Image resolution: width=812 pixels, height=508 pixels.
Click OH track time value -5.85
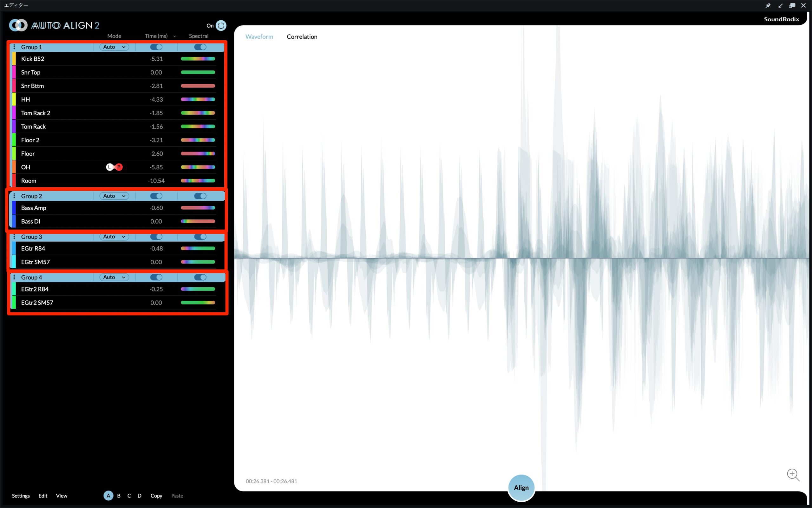(x=156, y=167)
